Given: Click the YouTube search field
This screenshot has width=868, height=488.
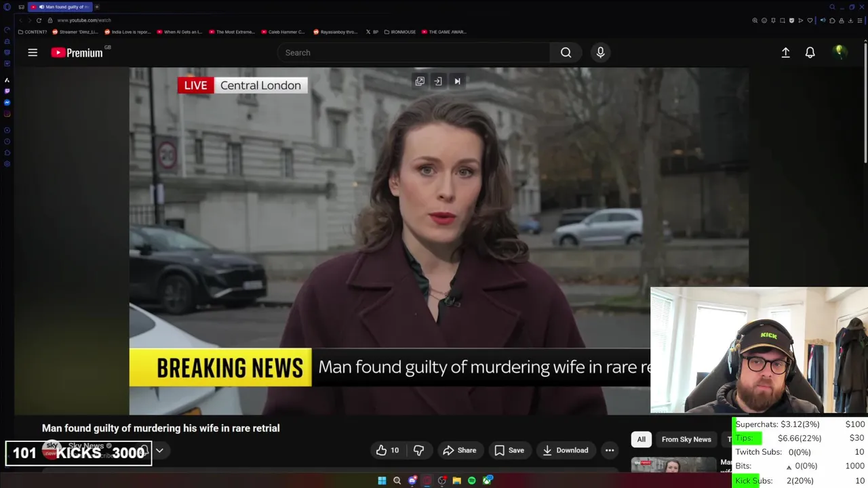Looking at the screenshot, I should click(414, 52).
